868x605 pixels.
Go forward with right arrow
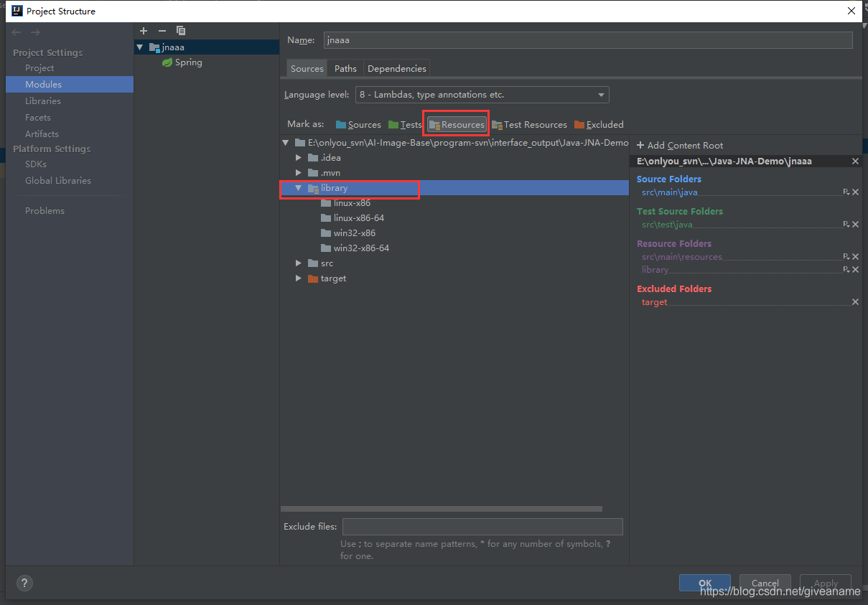point(35,33)
